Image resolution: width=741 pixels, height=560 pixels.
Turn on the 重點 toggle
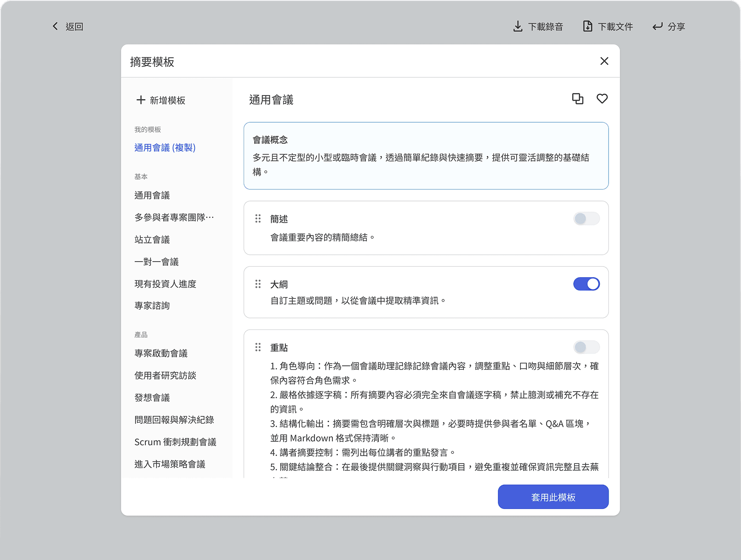(x=586, y=347)
